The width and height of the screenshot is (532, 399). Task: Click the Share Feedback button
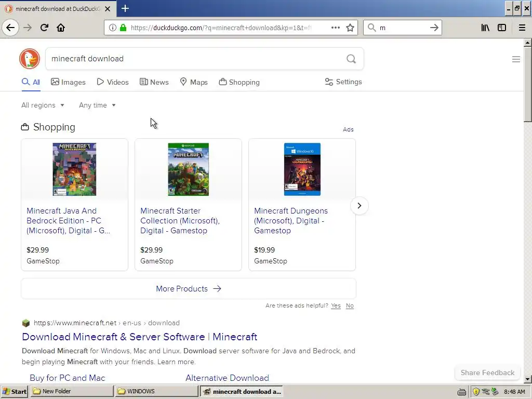[x=487, y=373]
